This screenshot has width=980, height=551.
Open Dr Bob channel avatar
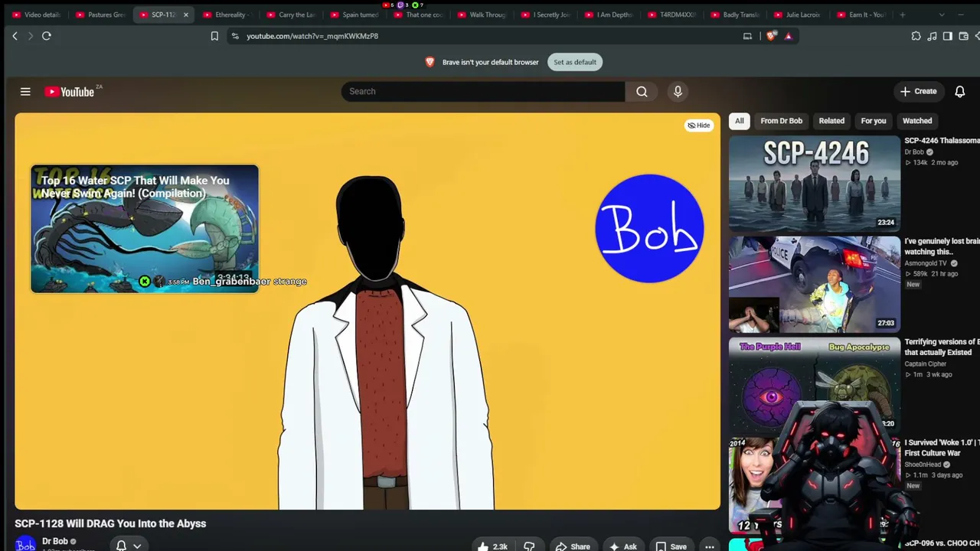[x=25, y=545]
